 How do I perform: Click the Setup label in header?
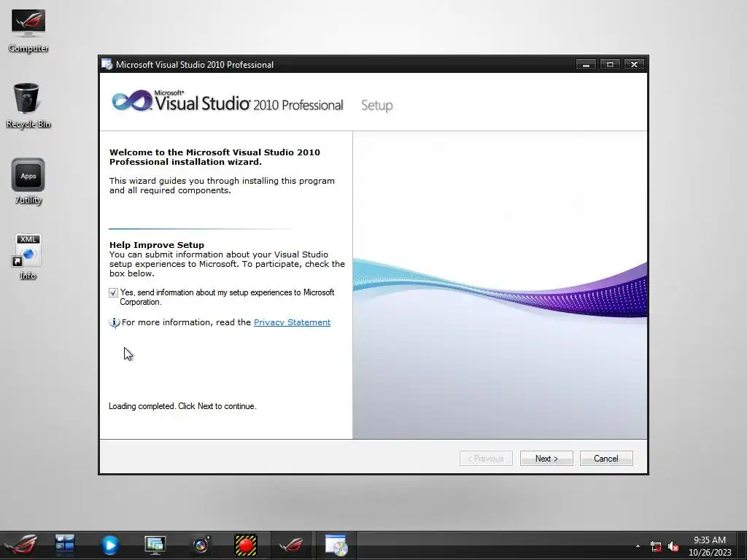[x=377, y=105]
